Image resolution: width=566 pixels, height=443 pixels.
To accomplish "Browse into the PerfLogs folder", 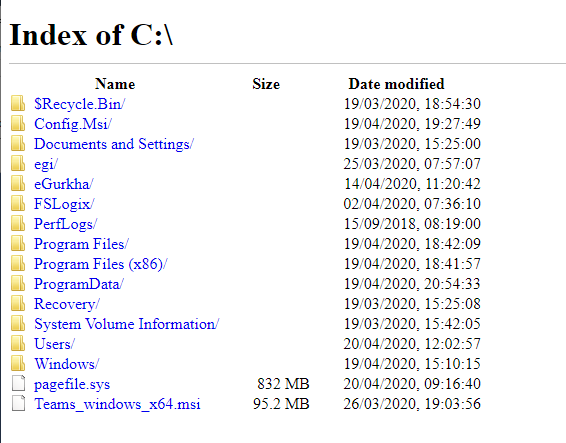I will tap(65, 224).
